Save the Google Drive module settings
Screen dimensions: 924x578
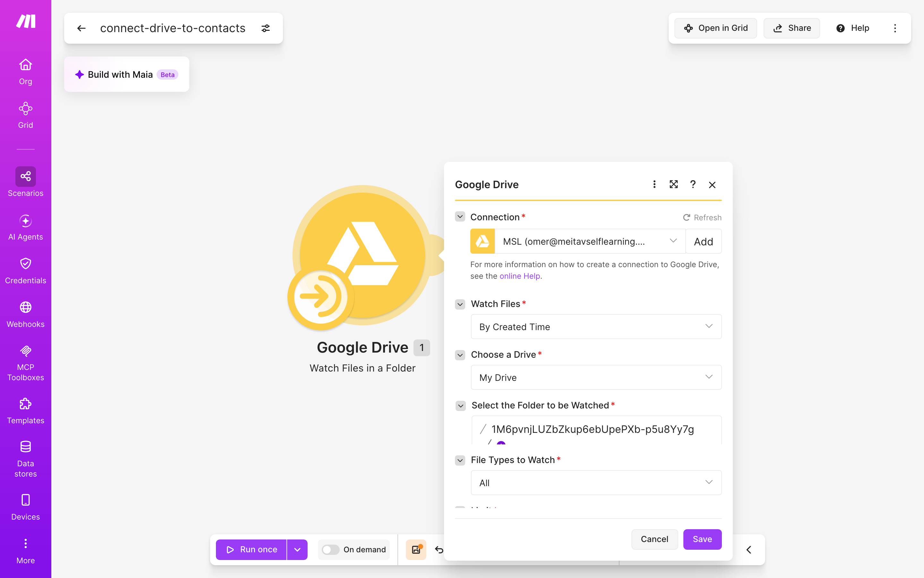[702, 539]
